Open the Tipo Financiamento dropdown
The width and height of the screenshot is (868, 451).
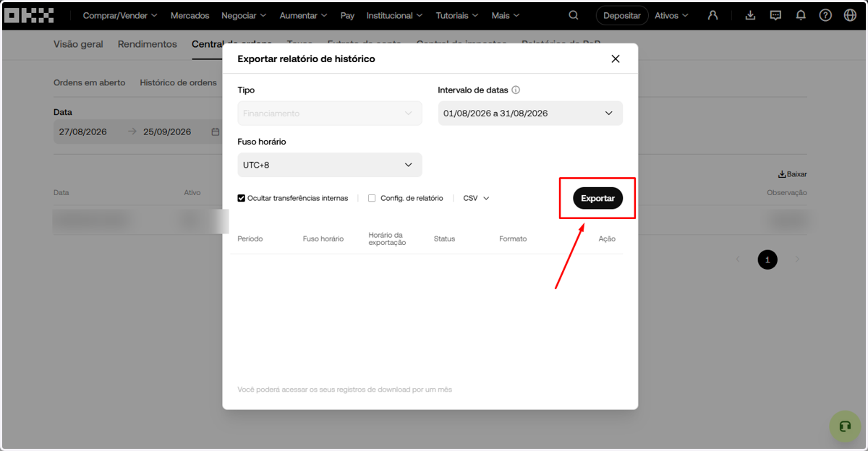tap(330, 113)
